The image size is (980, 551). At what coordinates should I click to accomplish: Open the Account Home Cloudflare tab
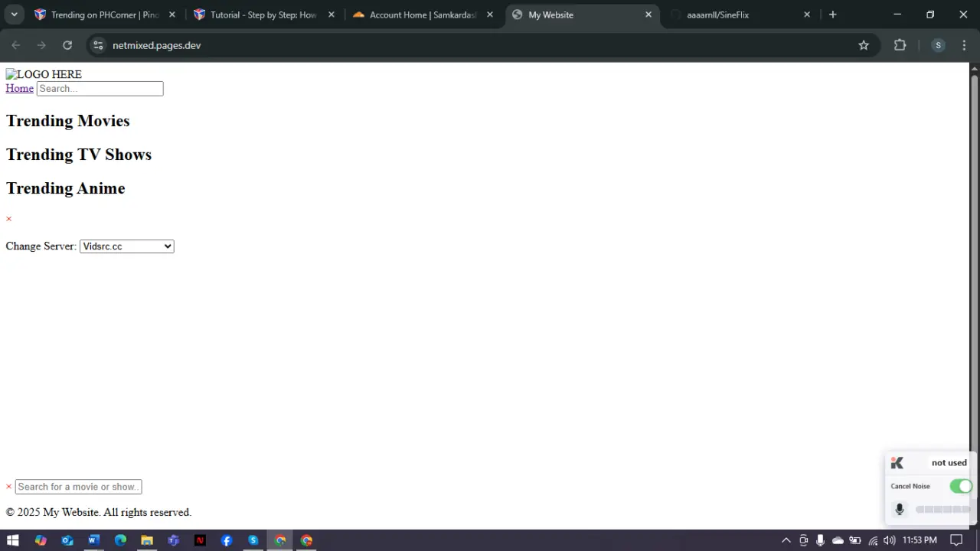[x=423, y=15]
